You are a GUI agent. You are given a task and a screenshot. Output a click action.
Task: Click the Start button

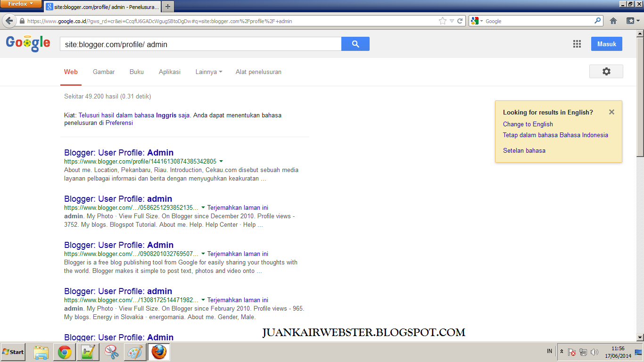click(13, 352)
